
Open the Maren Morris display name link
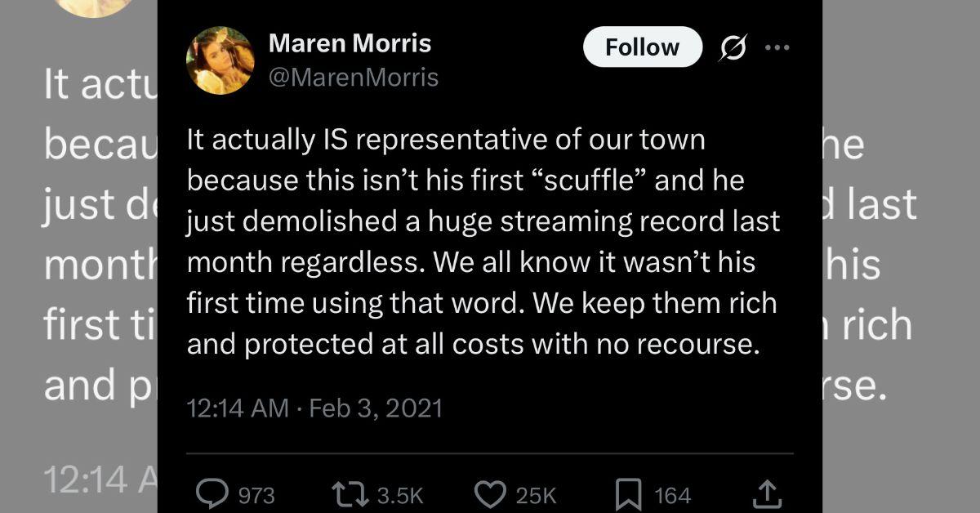pos(350,43)
